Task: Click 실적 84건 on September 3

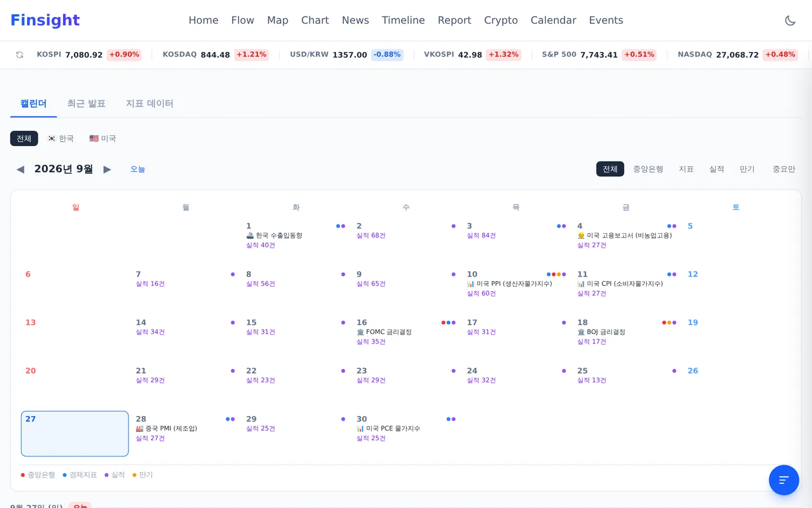Action: pos(482,236)
